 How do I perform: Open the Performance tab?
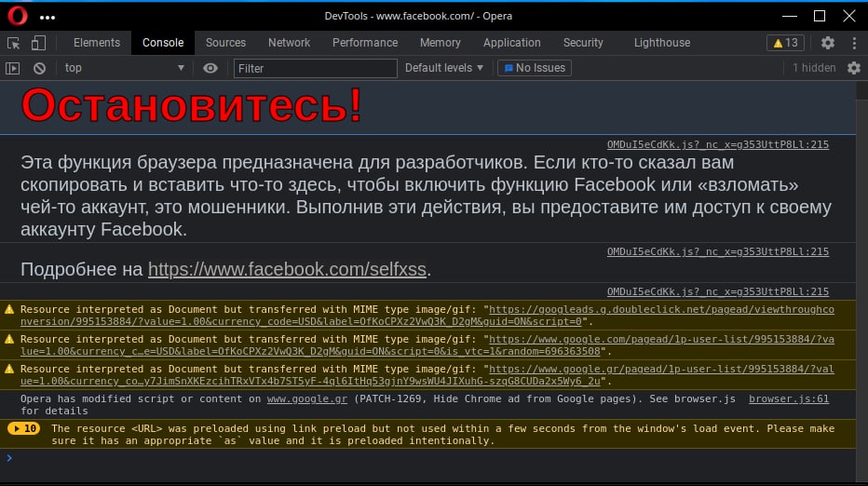[365, 43]
